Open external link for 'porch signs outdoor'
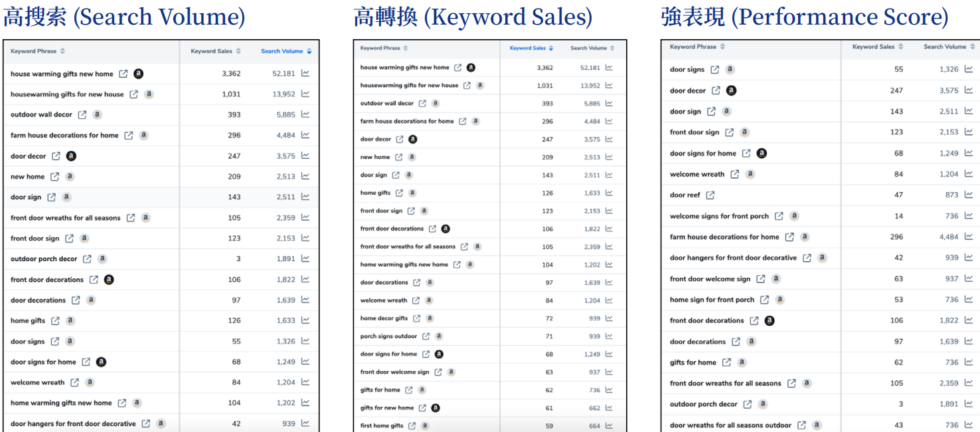The height and width of the screenshot is (432, 980). click(426, 336)
